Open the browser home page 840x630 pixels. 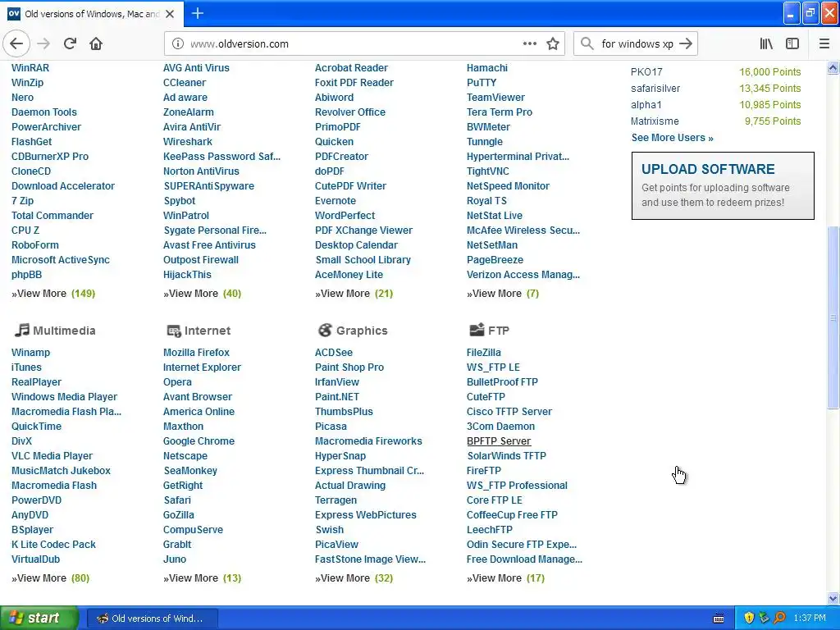pos(96,43)
